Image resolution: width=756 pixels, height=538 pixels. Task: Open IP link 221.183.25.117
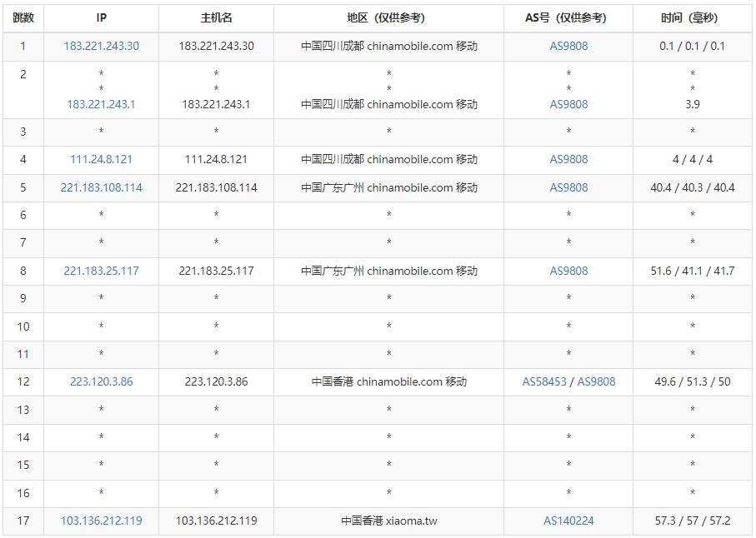pos(101,271)
